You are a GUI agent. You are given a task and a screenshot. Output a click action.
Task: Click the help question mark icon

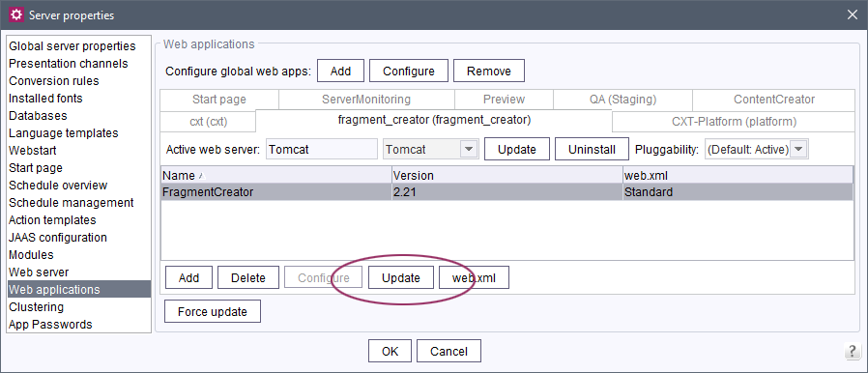tap(852, 351)
